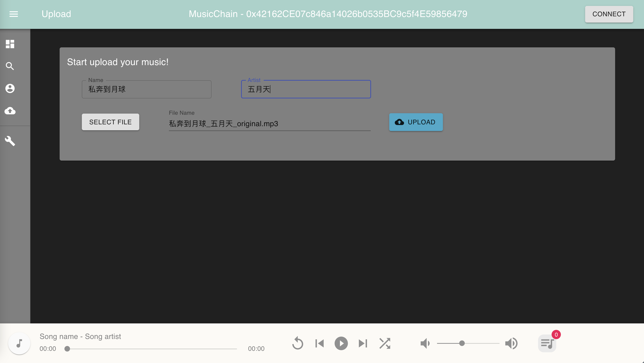Toggle shuffle mode in player
This screenshot has height=363, width=644.
385,343
